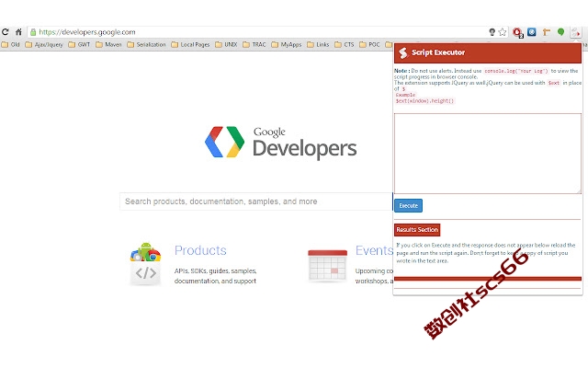The height and width of the screenshot is (368, 588).
Task: Click the Products Android code icon
Action: [145, 264]
